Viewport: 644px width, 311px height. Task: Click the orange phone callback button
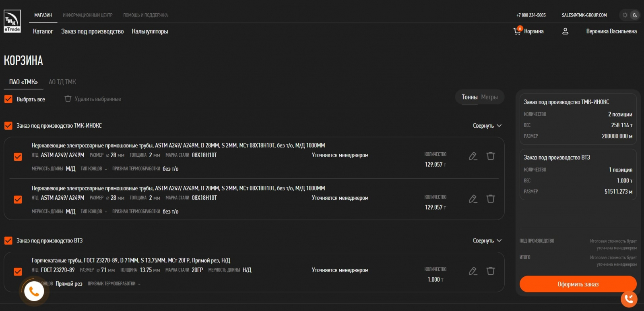pos(34,291)
